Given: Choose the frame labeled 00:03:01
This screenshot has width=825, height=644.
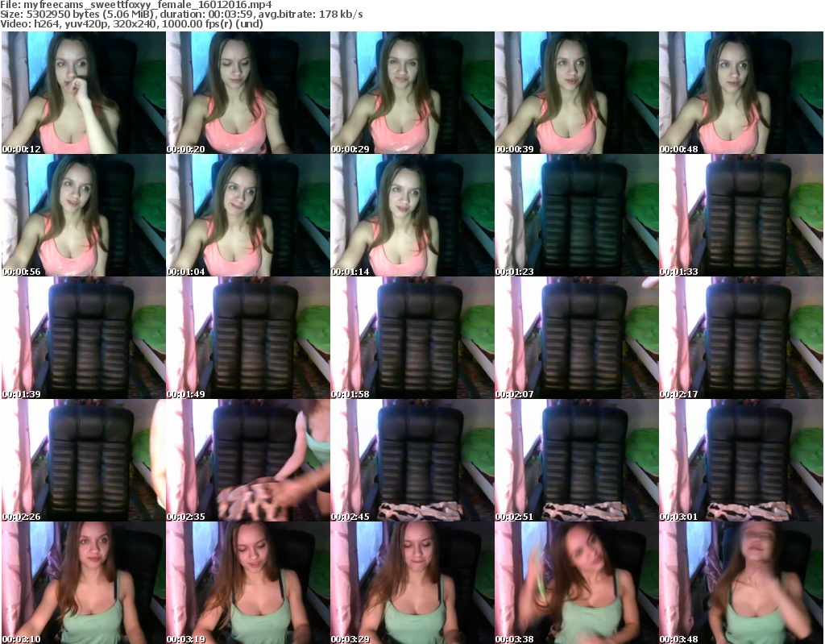Looking at the screenshot, I should [x=741, y=460].
